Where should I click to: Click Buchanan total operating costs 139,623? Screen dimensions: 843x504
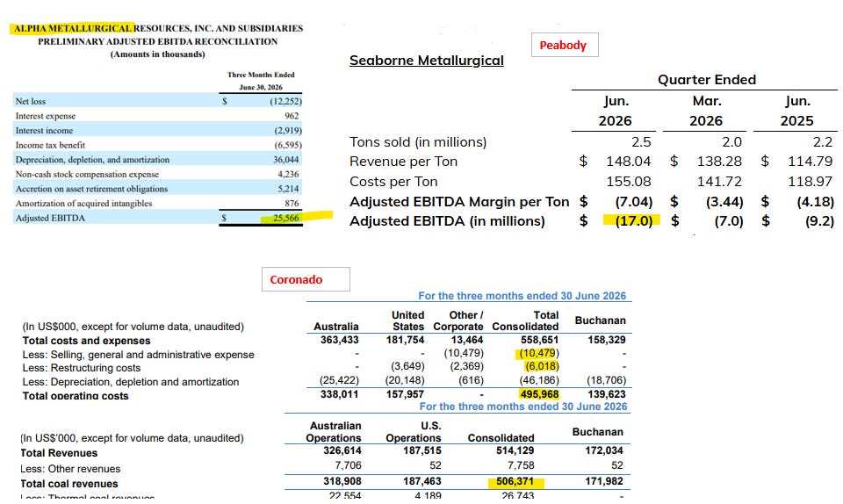tap(607, 394)
